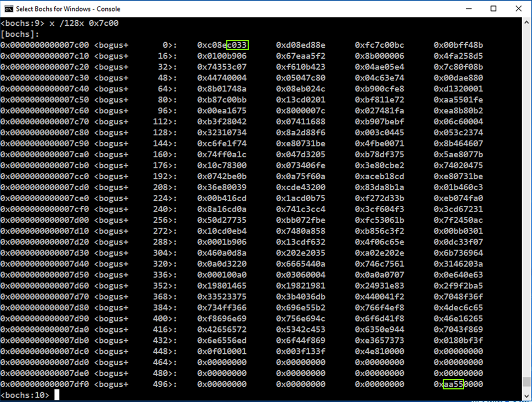
Task: Open the console system menu icon
Action: coord(8,8)
